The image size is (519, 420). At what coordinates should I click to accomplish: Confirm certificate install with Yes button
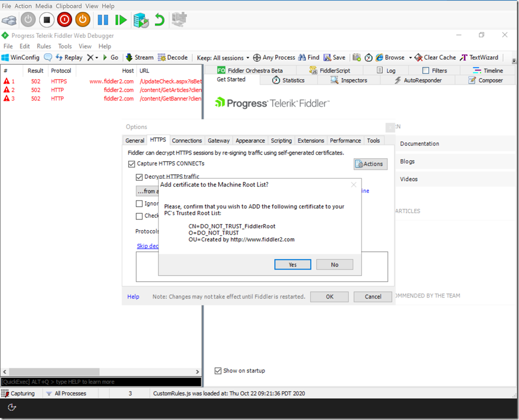(292, 264)
